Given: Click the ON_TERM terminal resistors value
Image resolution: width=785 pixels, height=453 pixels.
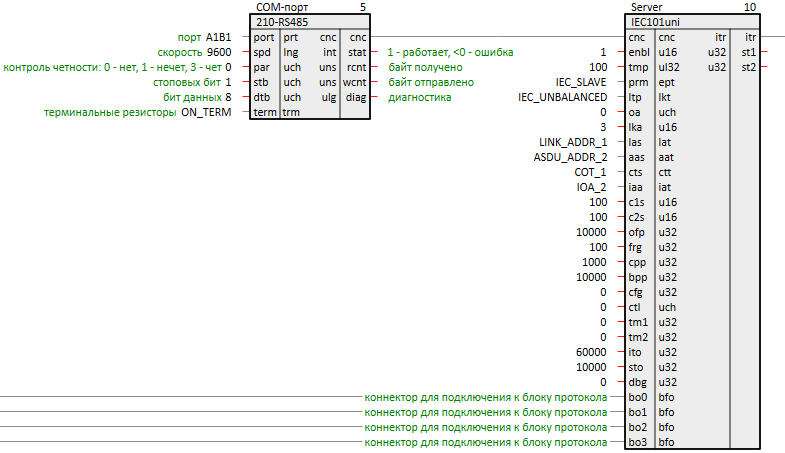Looking at the screenshot, I should (206, 113).
